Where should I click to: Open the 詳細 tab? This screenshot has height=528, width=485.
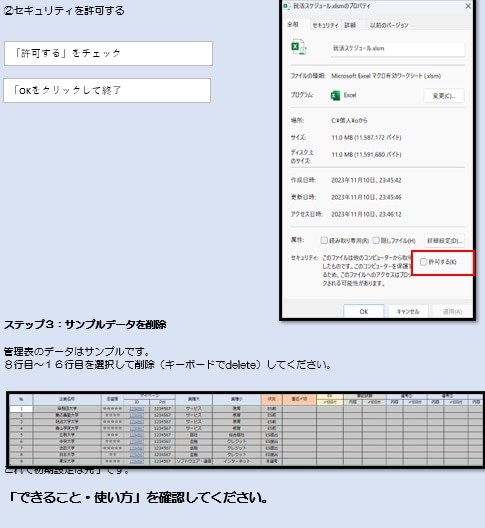click(x=350, y=25)
